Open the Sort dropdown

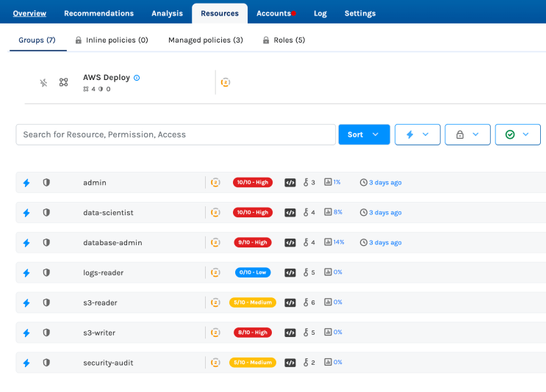click(x=364, y=134)
